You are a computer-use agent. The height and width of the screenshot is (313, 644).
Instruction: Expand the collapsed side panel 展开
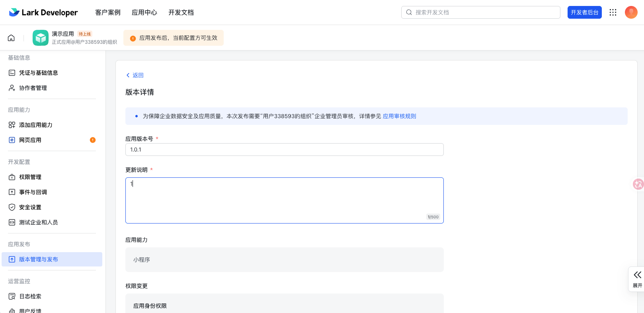pos(637,279)
